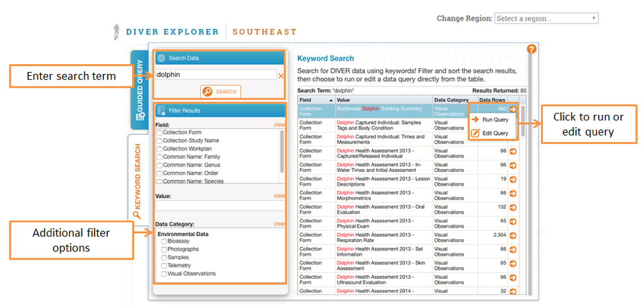Click the results table scrollbar
Screen dimensions: 644x308
[x=523, y=122]
